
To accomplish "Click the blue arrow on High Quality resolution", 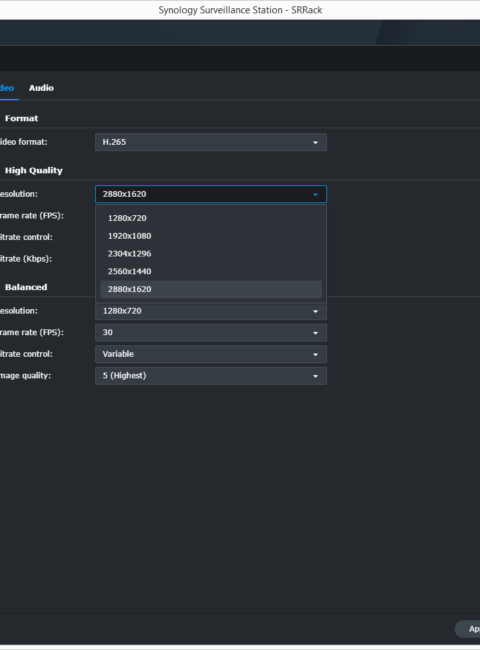I will [x=315, y=194].
